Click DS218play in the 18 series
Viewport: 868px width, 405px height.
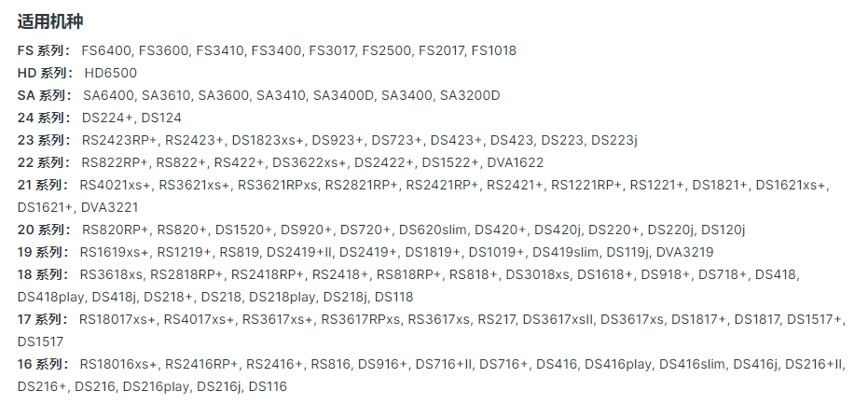coord(282,297)
